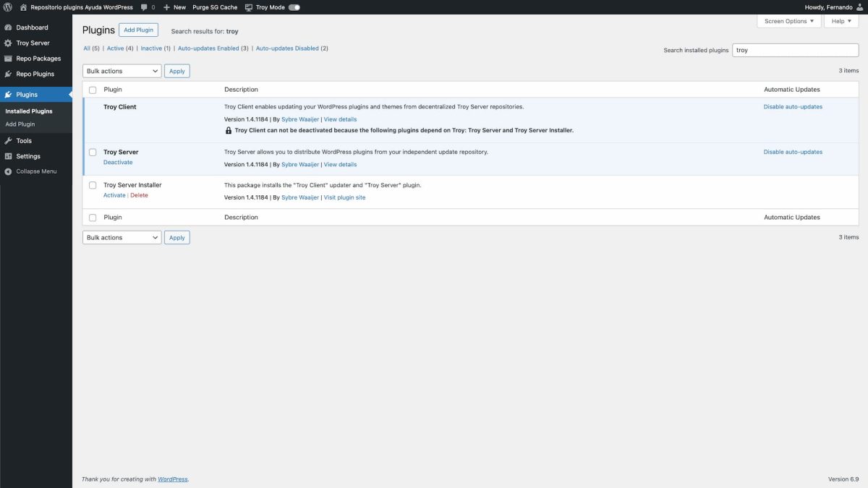Check the Troy Server plugin checkbox
Viewport: 868px width, 488px height.
[93, 153]
